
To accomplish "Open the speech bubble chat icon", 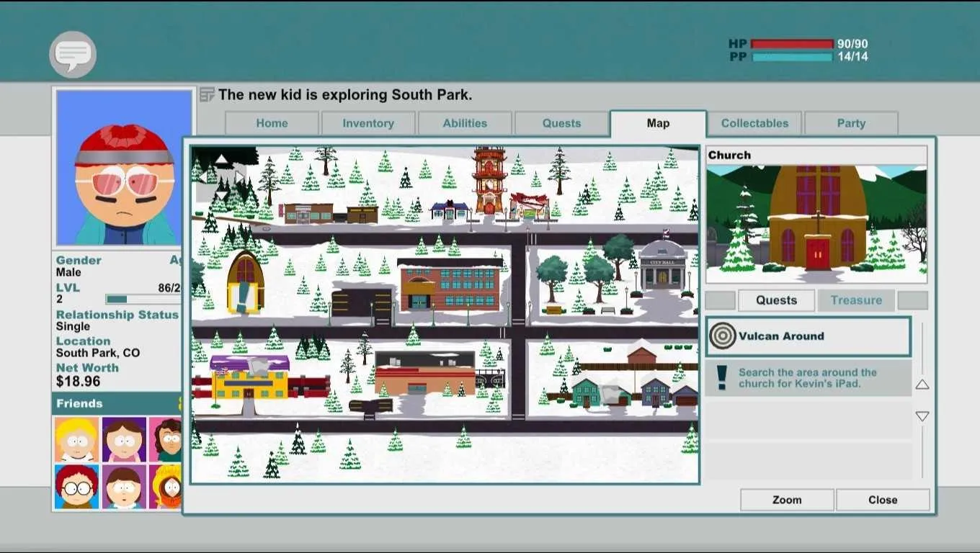I will coord(73,55).
